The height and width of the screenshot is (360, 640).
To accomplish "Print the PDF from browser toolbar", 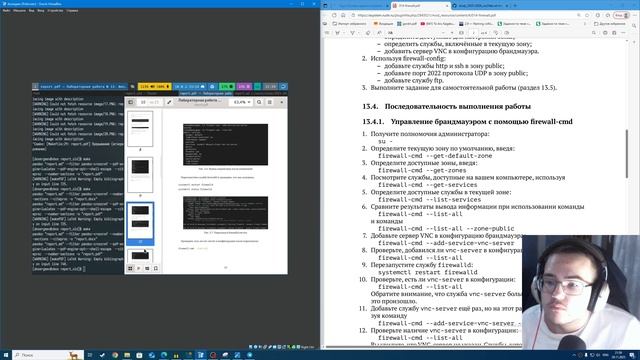I will pos(605,33).
